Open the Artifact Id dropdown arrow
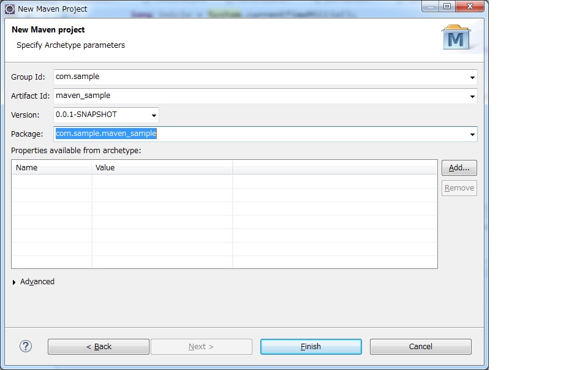 coord(472,97)
